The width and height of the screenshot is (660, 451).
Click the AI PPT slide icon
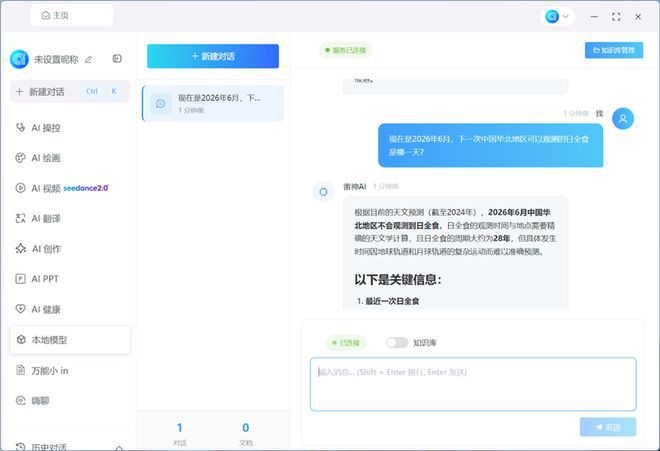(x=20, y=279)
